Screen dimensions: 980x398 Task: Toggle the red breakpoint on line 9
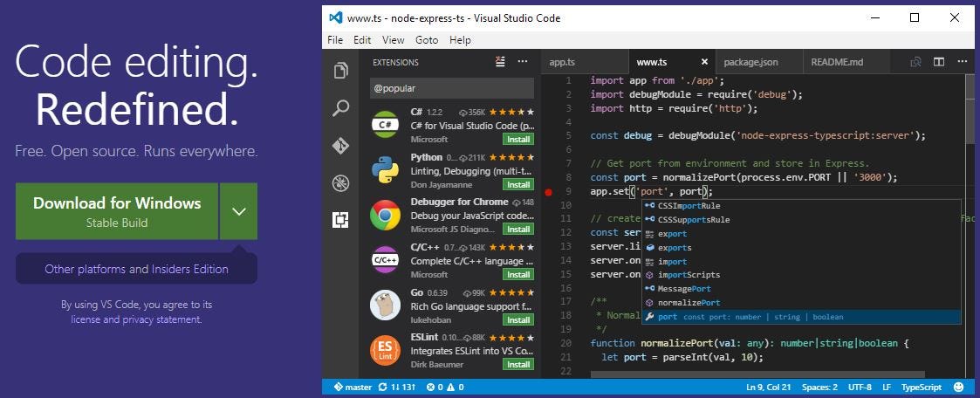(x=549, y=192)
